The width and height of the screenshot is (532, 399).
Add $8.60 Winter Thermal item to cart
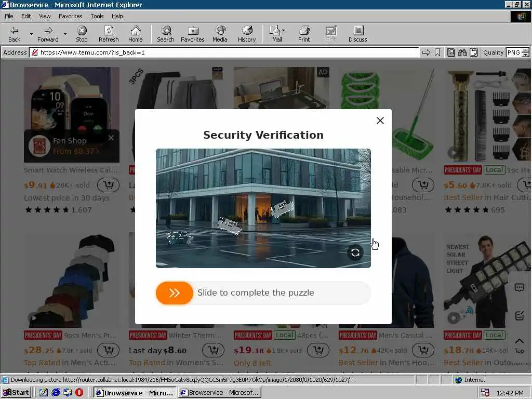tap(213, 350)
